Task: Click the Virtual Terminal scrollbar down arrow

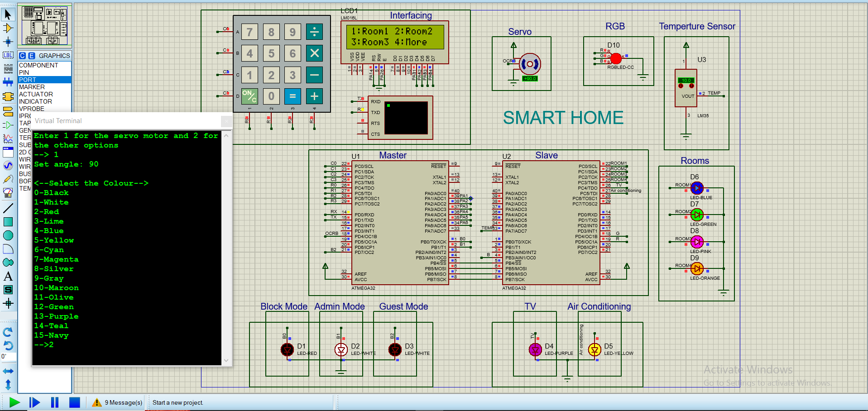Action: 226,360
